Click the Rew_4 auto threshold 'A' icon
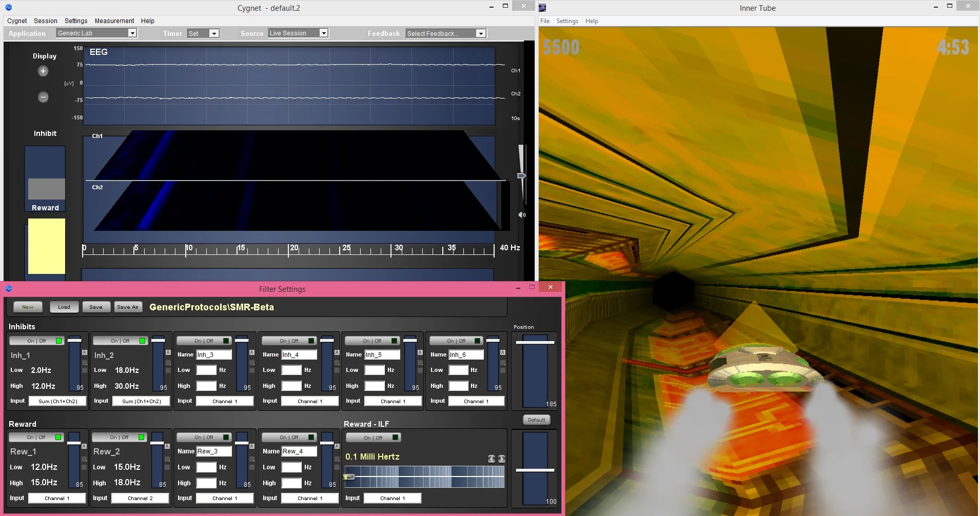This screenshot has width=980, height=516. 337,446
